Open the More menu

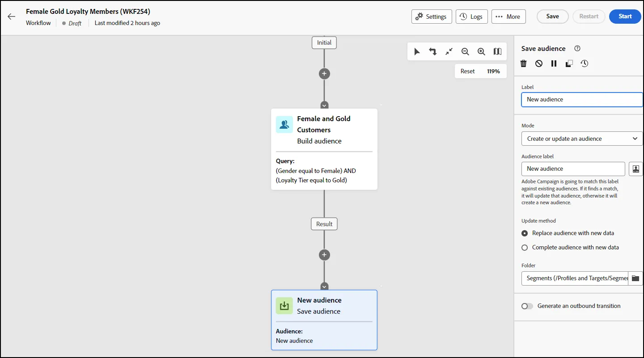tap(508, 17)
